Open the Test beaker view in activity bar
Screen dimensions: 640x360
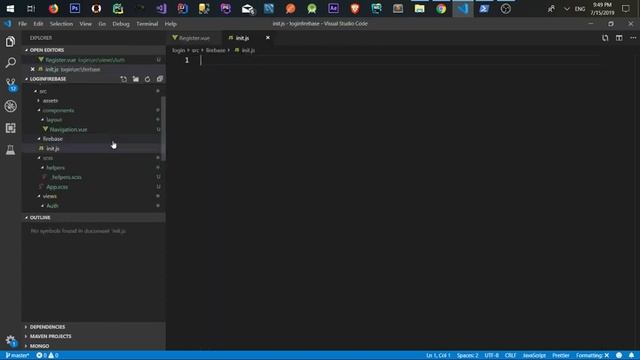[11, 150]
